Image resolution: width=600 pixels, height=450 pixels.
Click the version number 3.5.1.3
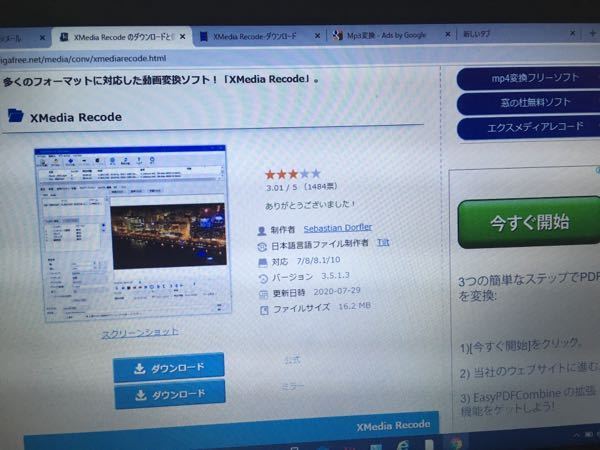click(x=335, y=276)
